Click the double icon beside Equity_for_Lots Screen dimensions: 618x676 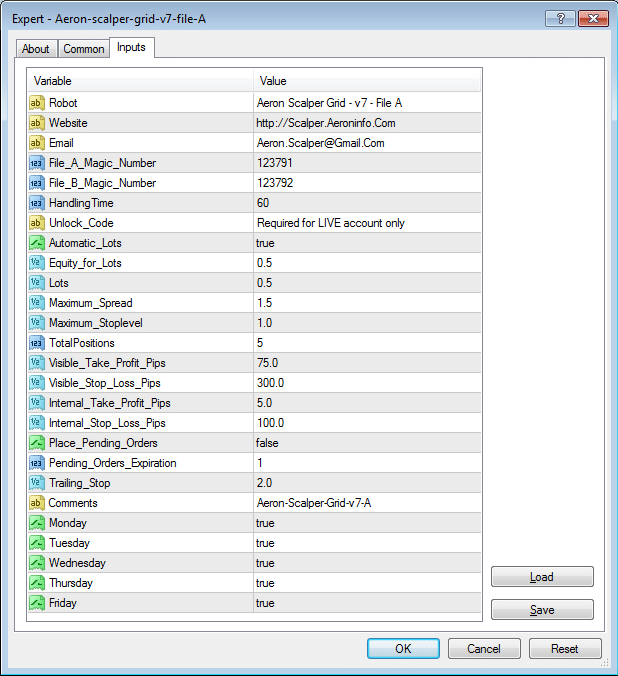coord(37,263)
